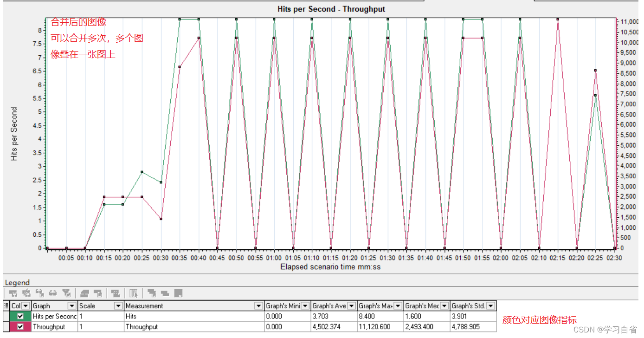Viewport: 644px width, 338px height.
Task: Open the Graph's Med column dropdown
Action: (x=444, y=305)
